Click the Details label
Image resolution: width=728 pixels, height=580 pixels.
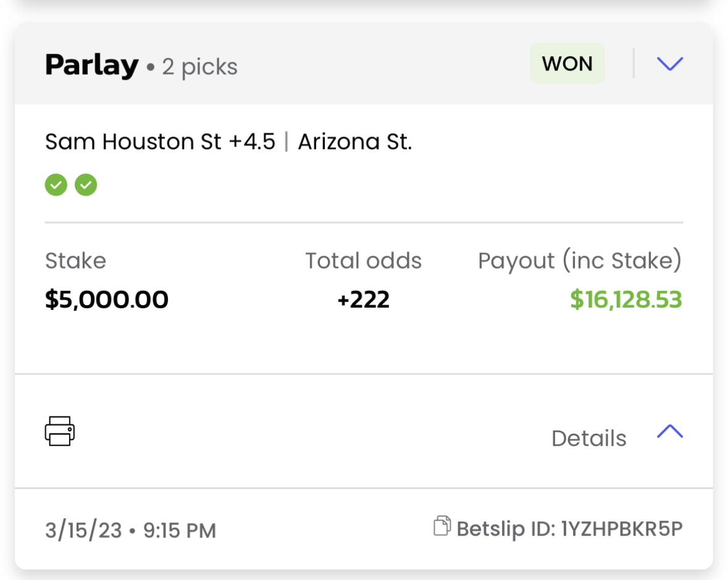(x=588, y=439)
